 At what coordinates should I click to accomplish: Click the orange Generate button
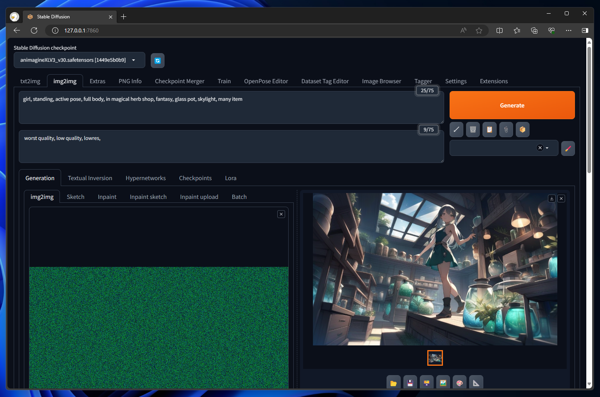click(x=512, y=105)
